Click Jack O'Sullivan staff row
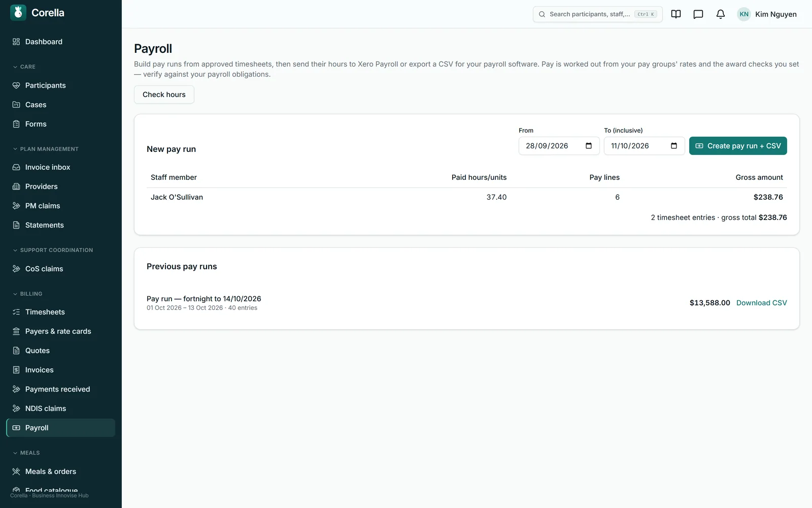812x508 pixels. 466,197
